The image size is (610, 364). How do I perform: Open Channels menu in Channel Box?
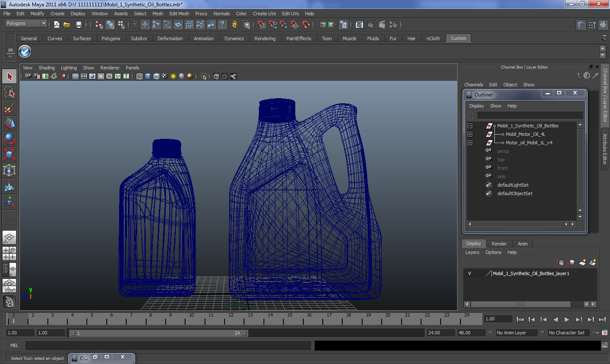tap(474, 85)
